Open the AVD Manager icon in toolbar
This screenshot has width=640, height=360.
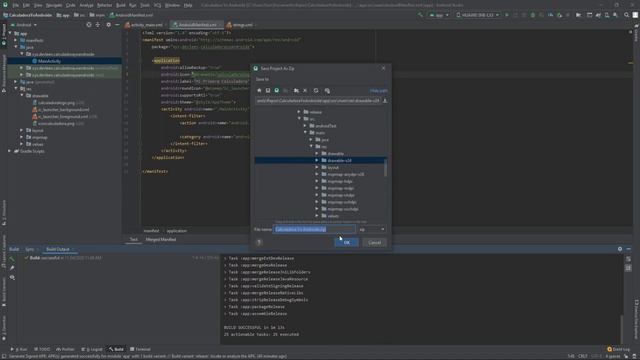click(x=607, y=15)
